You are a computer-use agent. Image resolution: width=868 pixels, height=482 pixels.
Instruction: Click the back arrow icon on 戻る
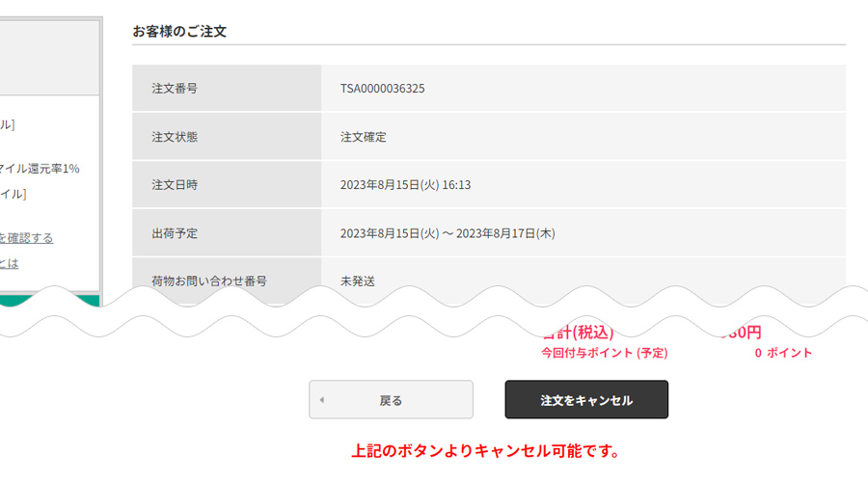point(321,399)
